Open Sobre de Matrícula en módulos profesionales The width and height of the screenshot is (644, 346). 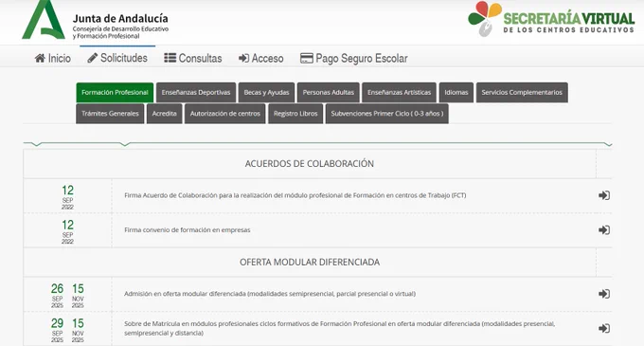(339, 328)
